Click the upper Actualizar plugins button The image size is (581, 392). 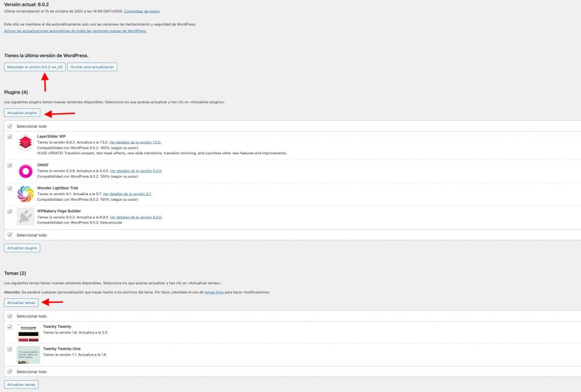pos(22,113)
